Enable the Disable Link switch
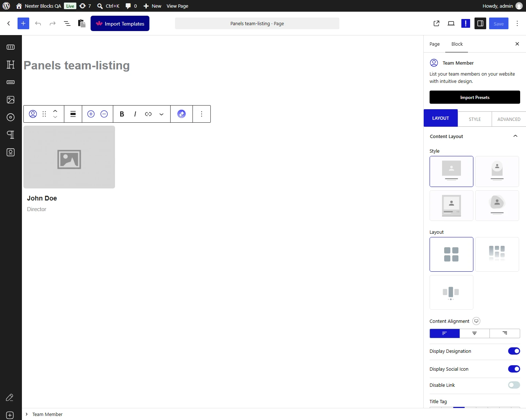The height and width of the screenshot is (420, 526). (x=514, y=385)
